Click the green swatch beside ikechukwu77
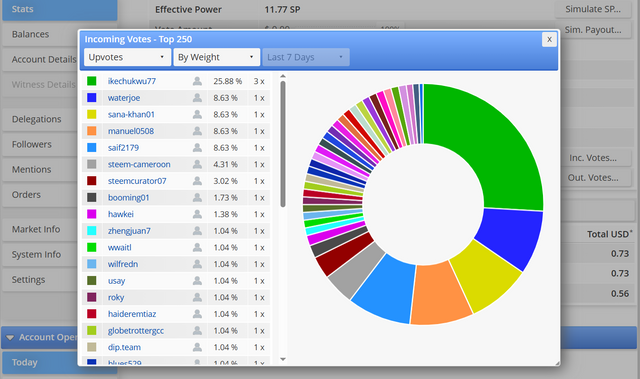Image resolution: width=640 pixels, height=379 pixels. pos(92,81)
